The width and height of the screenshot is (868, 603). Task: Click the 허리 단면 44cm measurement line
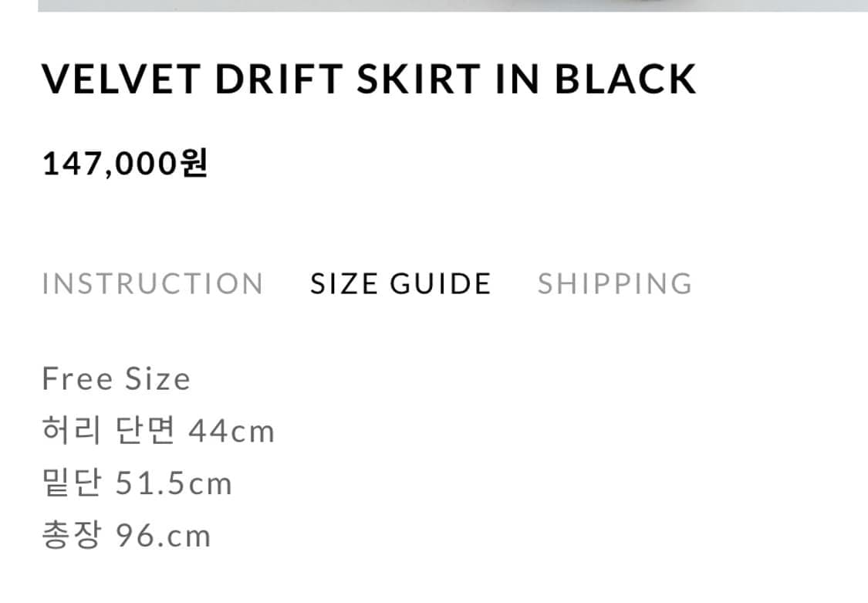[158, 431]
